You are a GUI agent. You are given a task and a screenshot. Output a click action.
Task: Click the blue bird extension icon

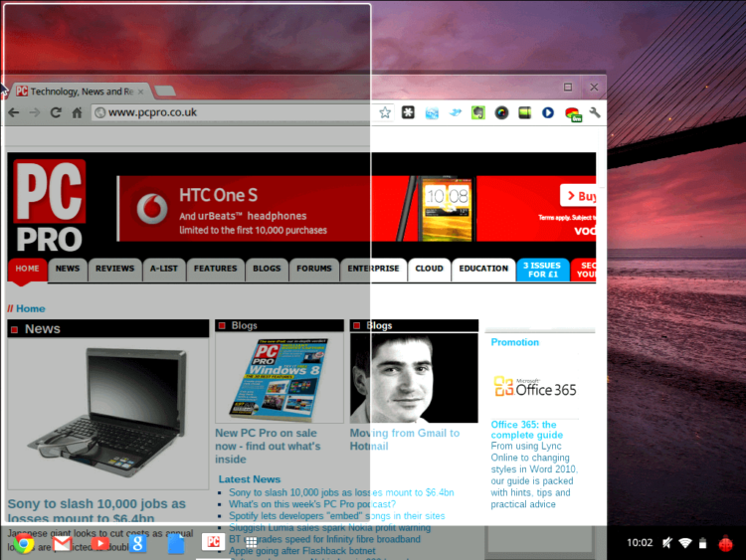coord(456,112)
